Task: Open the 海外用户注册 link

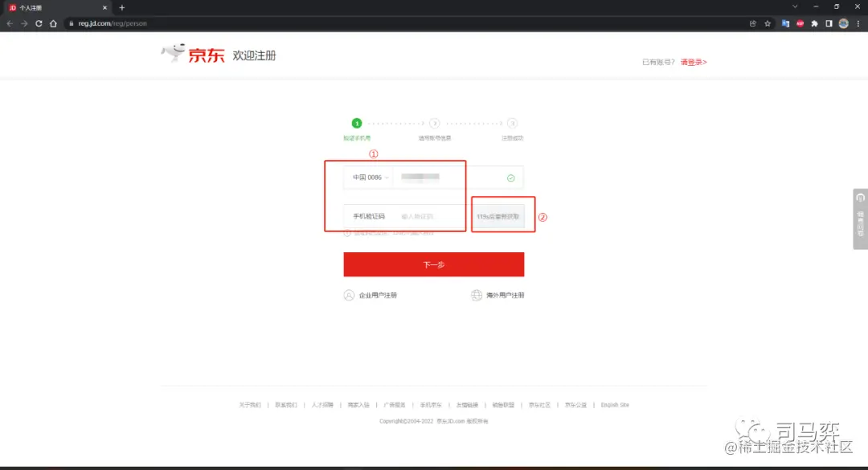Action: (505, 295)
